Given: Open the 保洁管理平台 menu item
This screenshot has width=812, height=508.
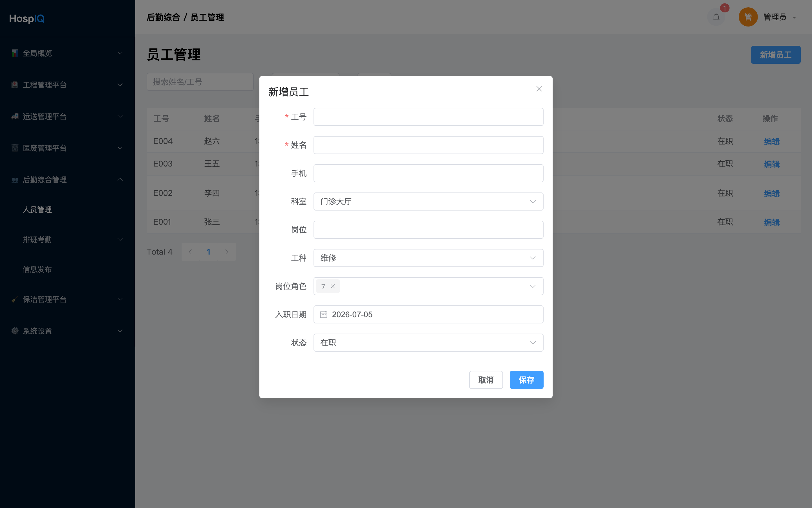Looking at the screenshot, I should pos(67,299).
